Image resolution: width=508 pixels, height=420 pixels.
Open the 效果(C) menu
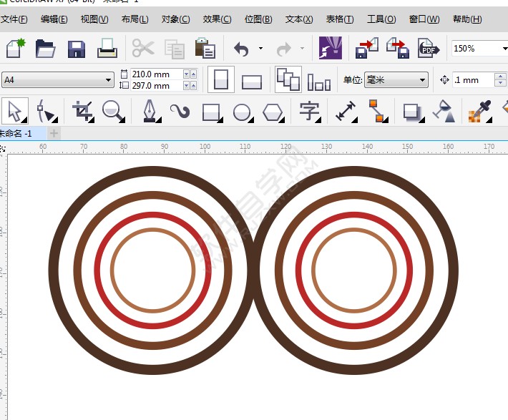pos(217,19)
